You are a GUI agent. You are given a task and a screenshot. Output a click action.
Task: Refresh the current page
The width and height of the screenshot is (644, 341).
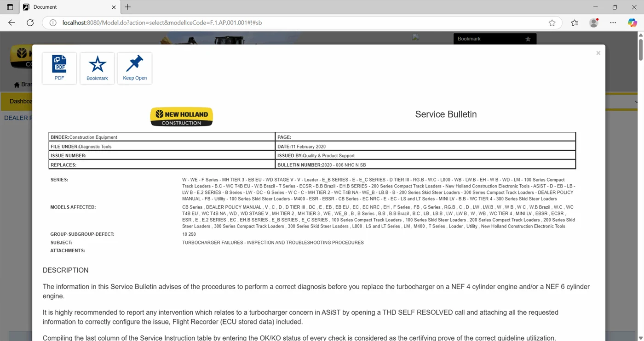[30, 23]
